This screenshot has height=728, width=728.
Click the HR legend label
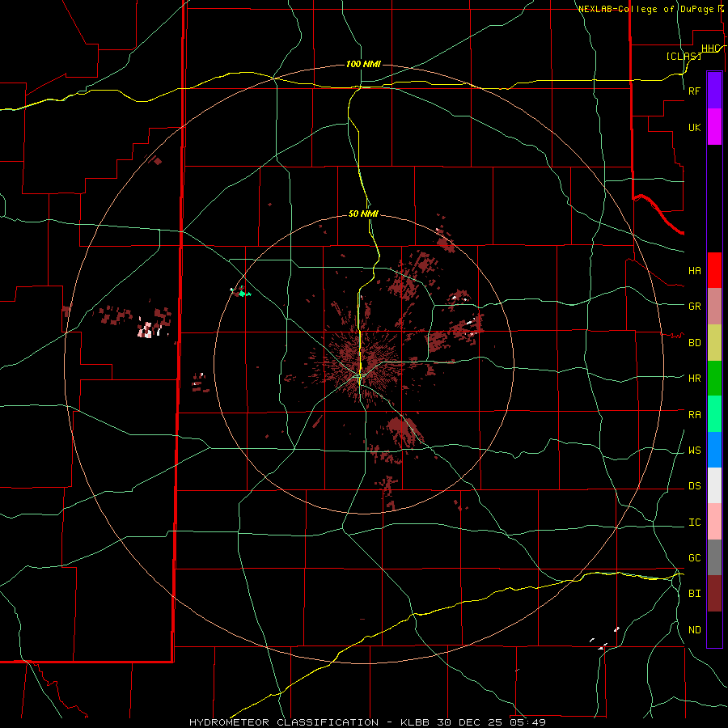pos(694,379)
